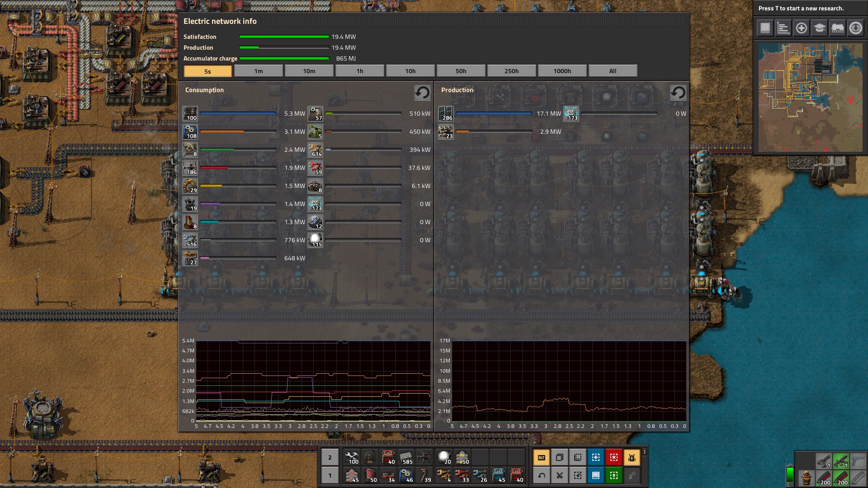Reset the Consumption panel statistics
Screen dimensions: 868x488
click(422, 93)
